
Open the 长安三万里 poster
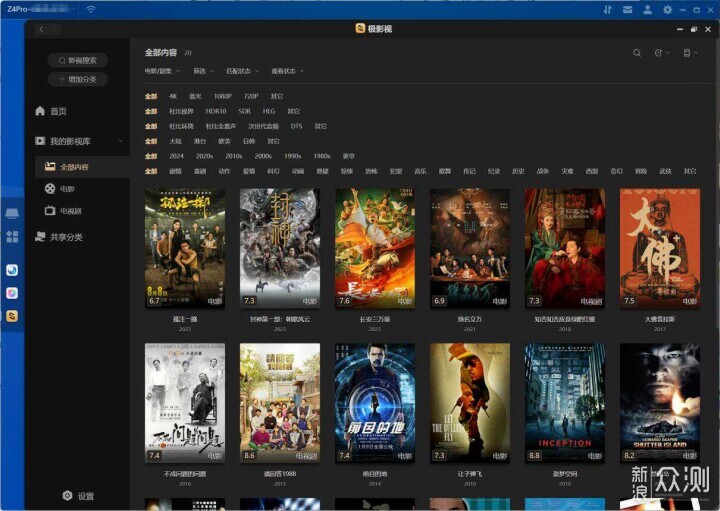click(x=375, y=248)
